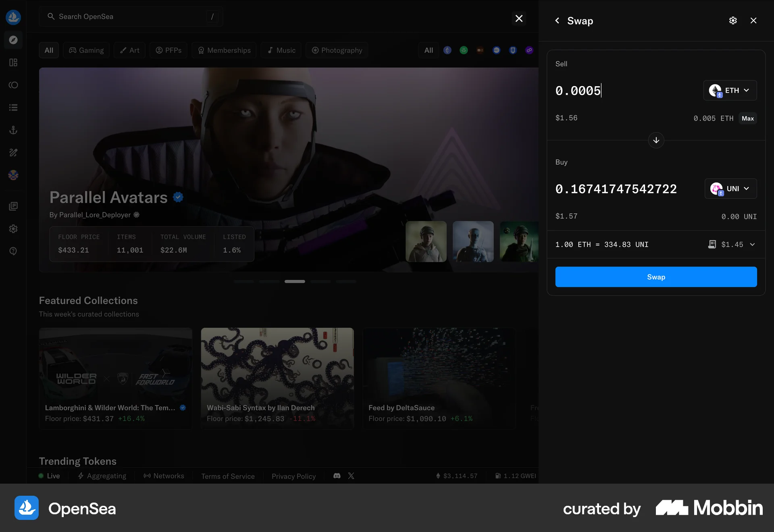Select the Memberships category tab
Image resolution: width=774 pixels, height=532 pixels.
[x=224, y=50]
